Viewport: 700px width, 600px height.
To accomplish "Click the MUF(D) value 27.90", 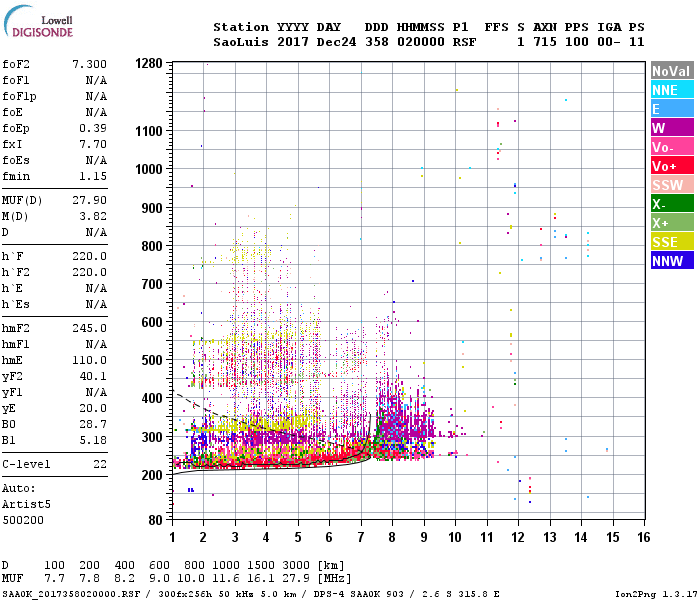I will tap(90, 200).
